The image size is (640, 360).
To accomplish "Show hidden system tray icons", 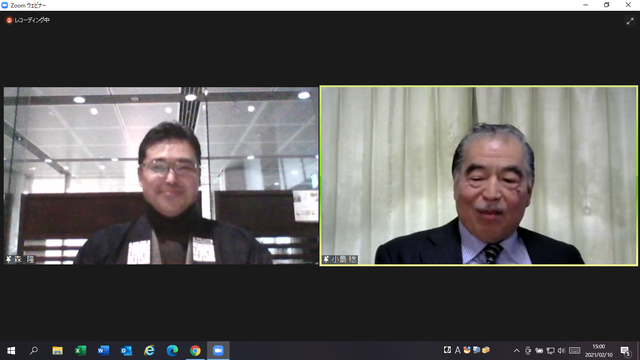I will pyautogui.click(x=517, y=351).
